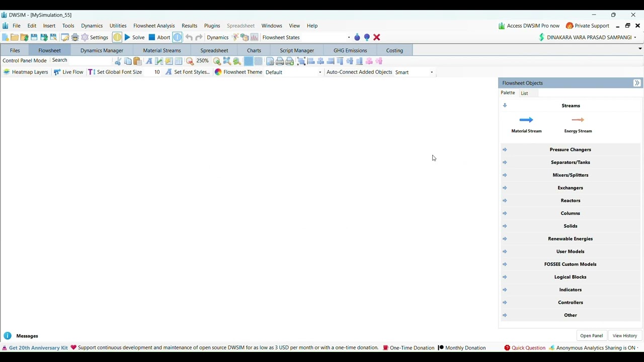Click the Cut scissors icon
The image size is (644, 362).
[x=118, y=61]
